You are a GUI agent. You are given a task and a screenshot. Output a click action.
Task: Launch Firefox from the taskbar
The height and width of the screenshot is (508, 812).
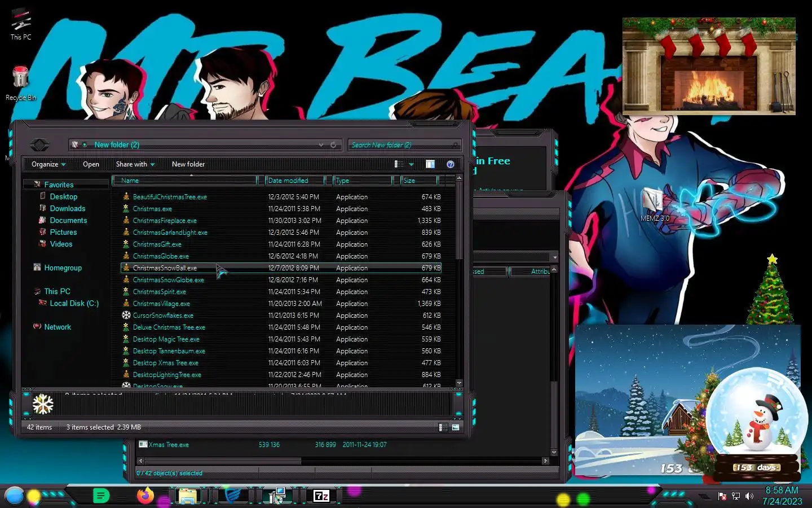[x=145, y=496]
